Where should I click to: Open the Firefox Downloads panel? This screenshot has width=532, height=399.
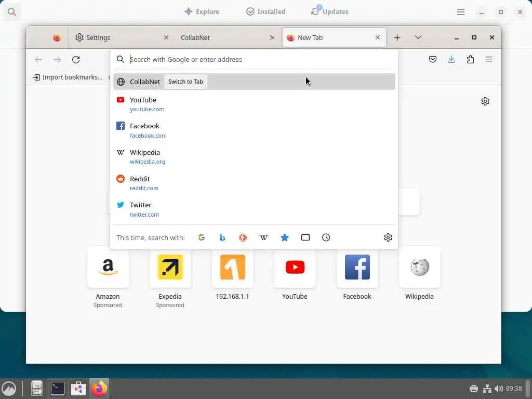click(x=451, y=59)
